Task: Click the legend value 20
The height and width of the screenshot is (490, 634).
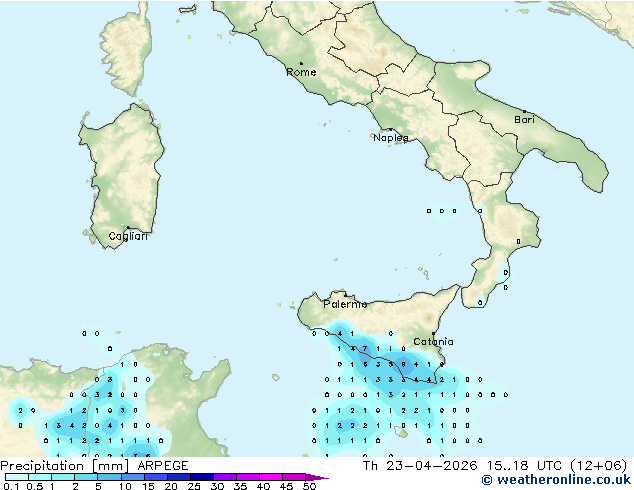Action: 171,486
